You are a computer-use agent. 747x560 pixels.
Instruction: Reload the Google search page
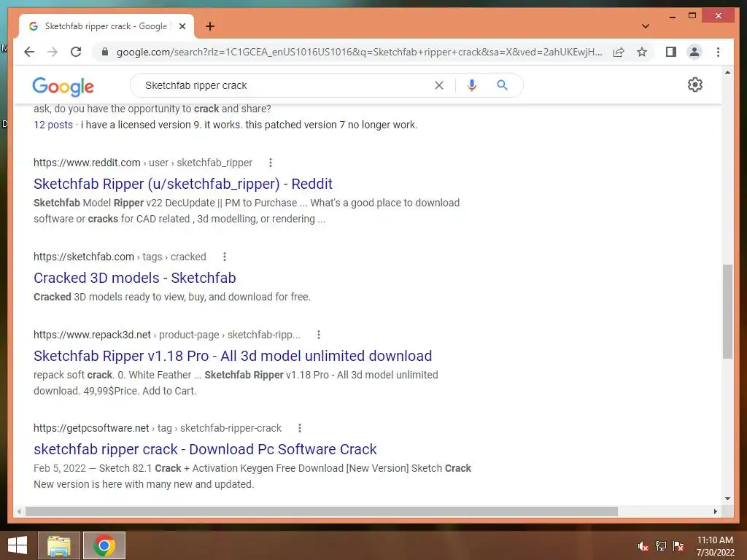(76, 52)
